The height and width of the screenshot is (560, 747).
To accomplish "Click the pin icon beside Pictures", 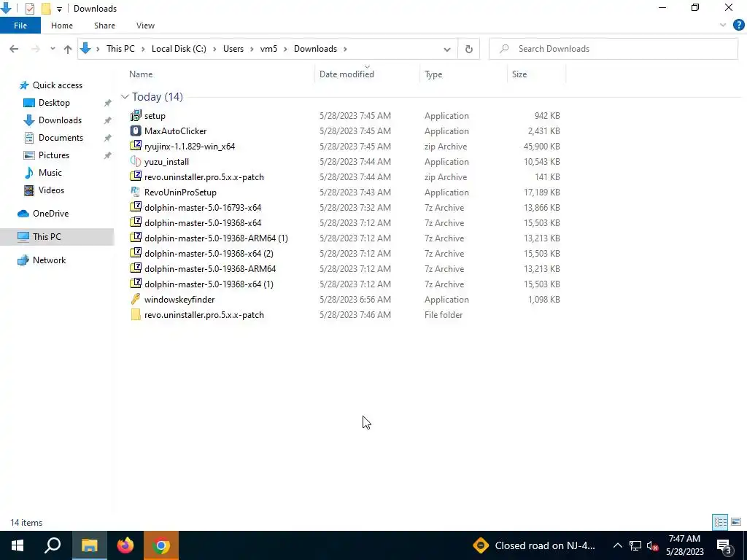I will coord(108,155).
